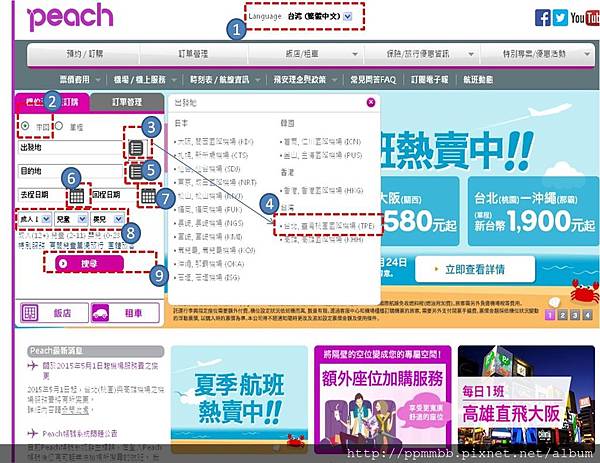600x463 pixels.
Task: Click the car icon in 租車 button
Action: [x=101, y=313]
